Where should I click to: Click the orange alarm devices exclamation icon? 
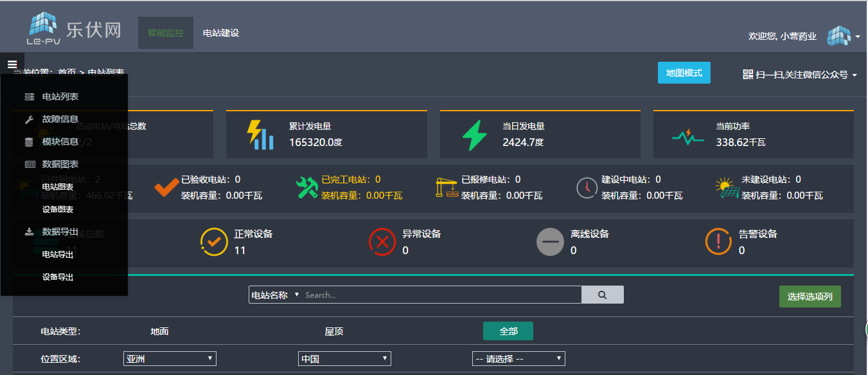(x=718, y=242)
